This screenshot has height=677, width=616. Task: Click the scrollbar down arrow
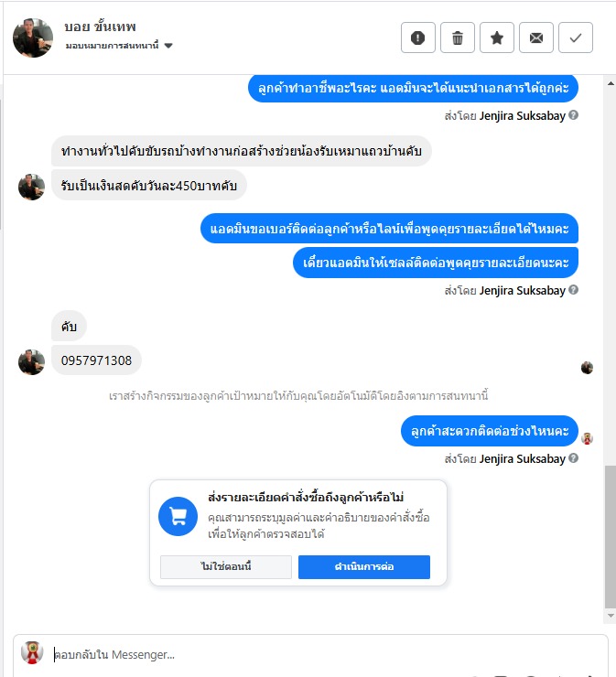611,616
